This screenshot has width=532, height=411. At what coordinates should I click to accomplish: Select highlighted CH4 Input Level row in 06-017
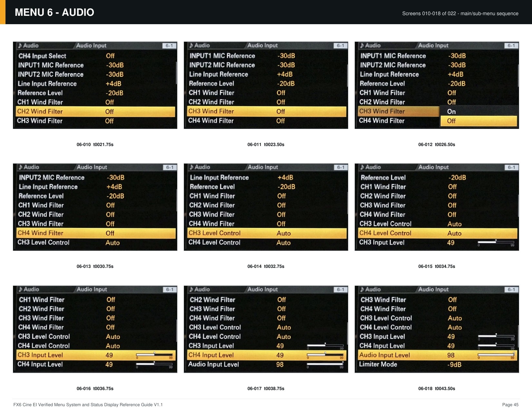[267, 355]
